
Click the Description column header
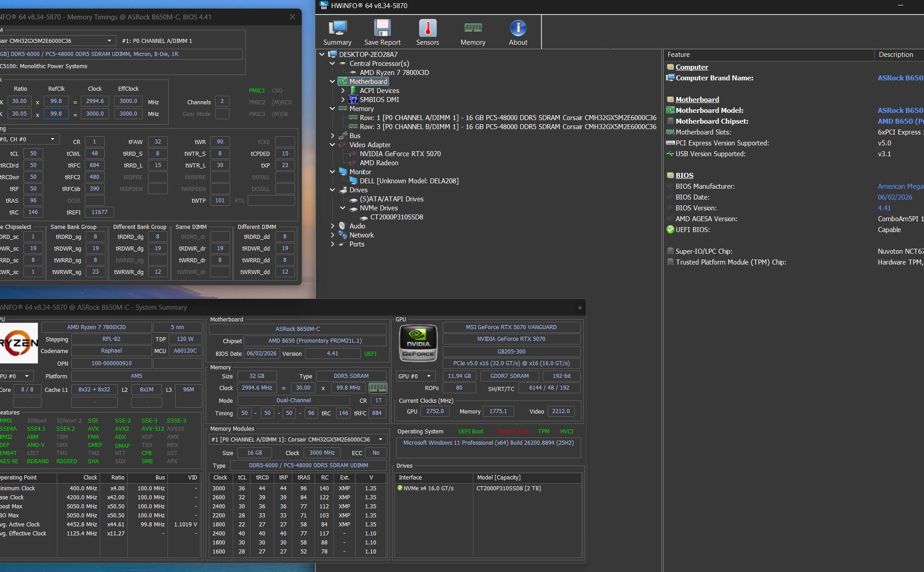(x=899, y=55)
